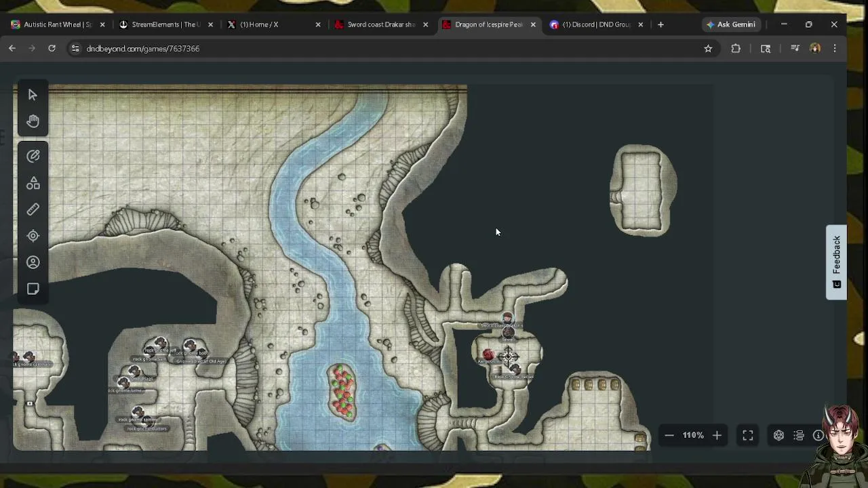
Task: Bookmark this page with star
Action: tap(708, 49)
